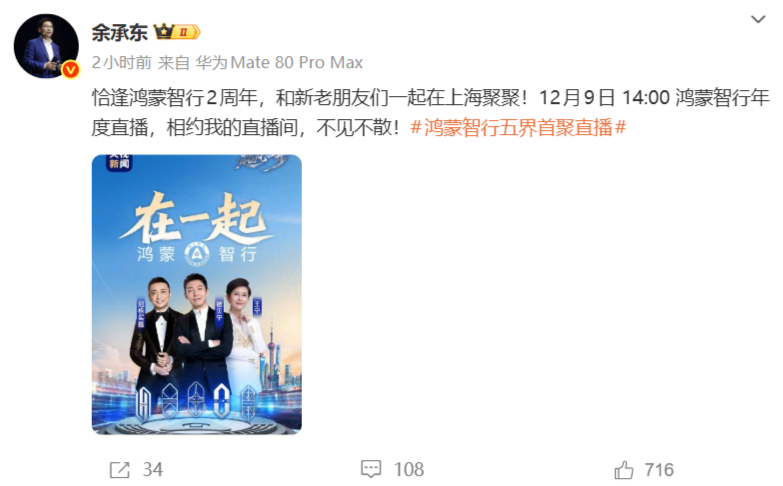Open the 余承东 username link

point(119,32)
